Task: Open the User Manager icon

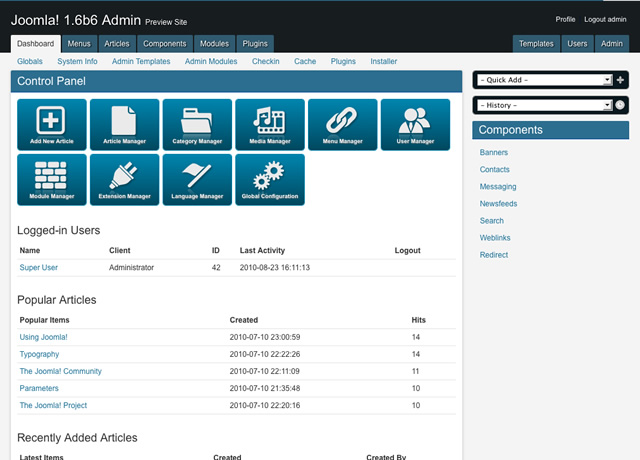Action: click(415, 124)
